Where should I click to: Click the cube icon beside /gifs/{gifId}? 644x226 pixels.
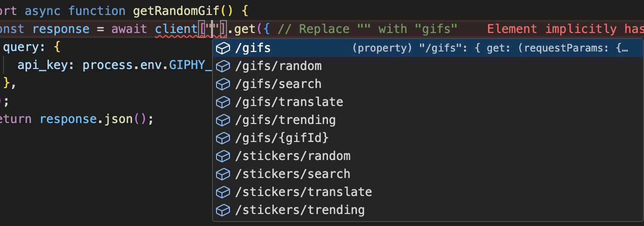point(222,138)
